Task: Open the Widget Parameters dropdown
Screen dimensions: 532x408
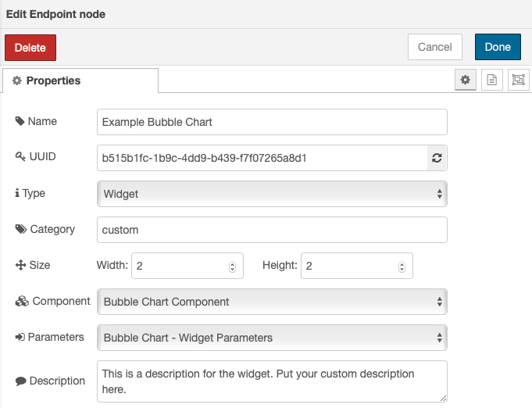Action: [x=272, y=338]
